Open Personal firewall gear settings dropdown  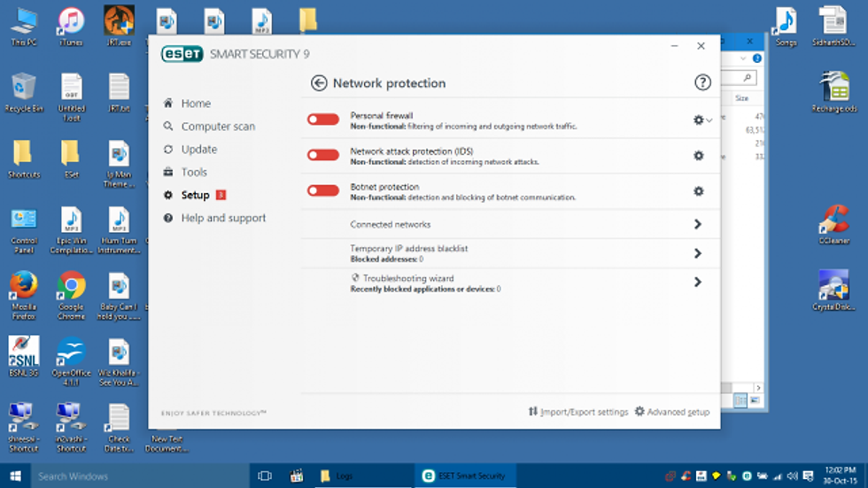click(x=701, y=120)
